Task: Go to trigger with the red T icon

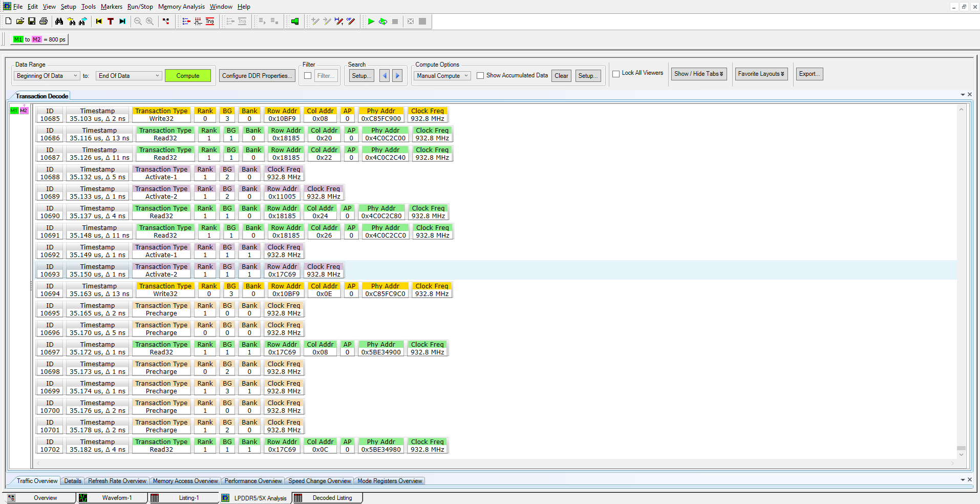Action: (111, 21)
